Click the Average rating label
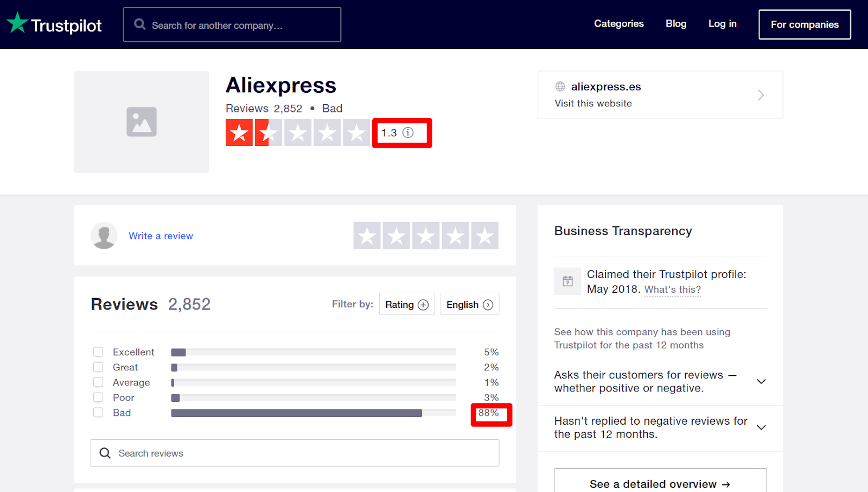The width and height of the screenshot is (868, 492). point(131,383)
